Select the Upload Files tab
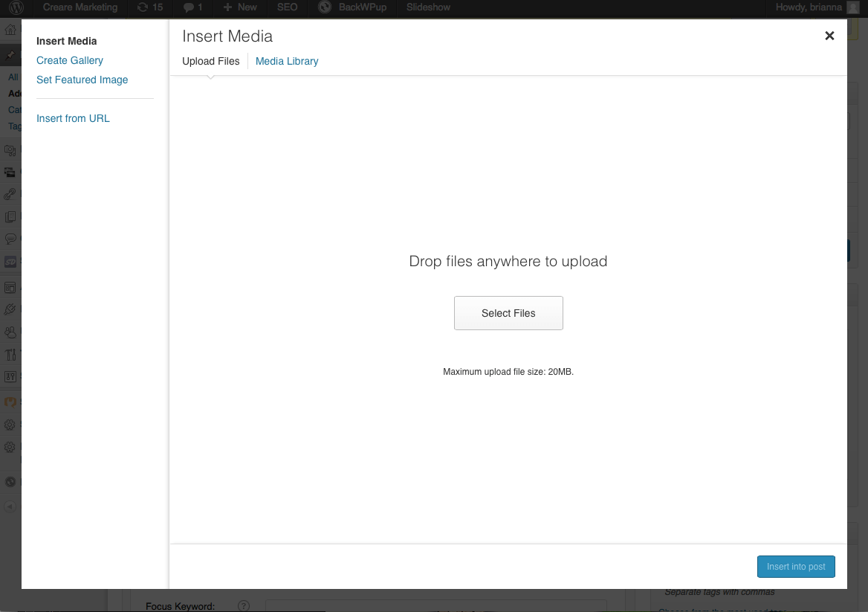The image size is (868, 612). (x=210, y=61)
